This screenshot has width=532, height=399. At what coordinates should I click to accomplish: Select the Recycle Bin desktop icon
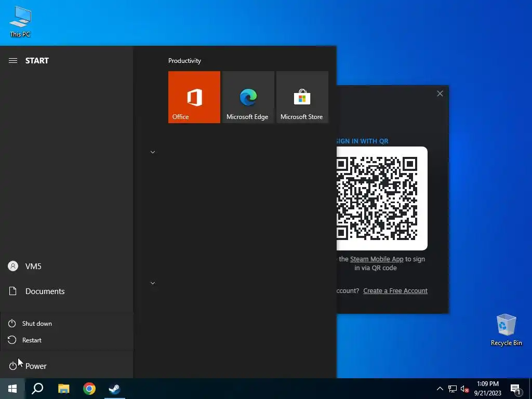(506, 330)
